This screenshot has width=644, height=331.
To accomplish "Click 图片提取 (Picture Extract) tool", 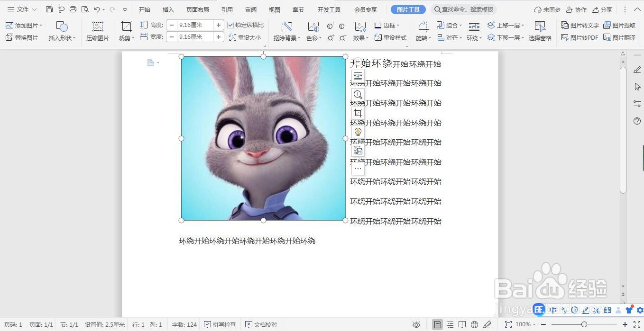I will (619, 25).
